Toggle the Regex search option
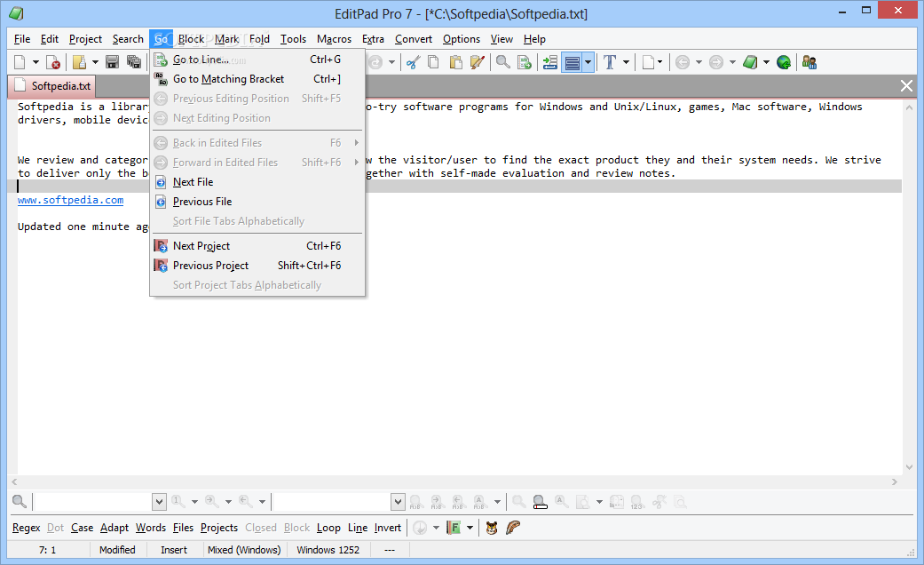The width and height of the screenshot is (924, 565). coord(26,528)
